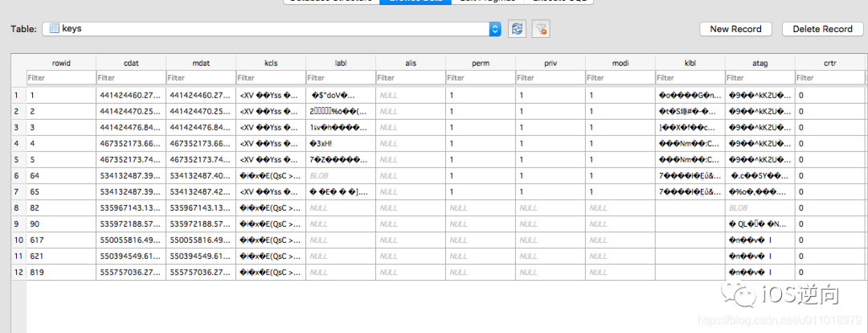Viewport: 868px width, 333px height.
Task: Focus the Filter field under modi
Action: (620, 78)
